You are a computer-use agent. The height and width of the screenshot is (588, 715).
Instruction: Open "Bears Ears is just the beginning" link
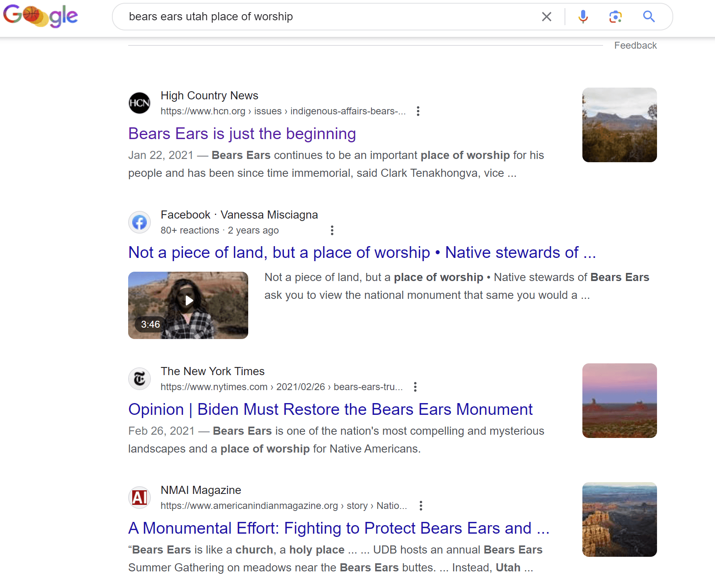[x=242, y=134]
